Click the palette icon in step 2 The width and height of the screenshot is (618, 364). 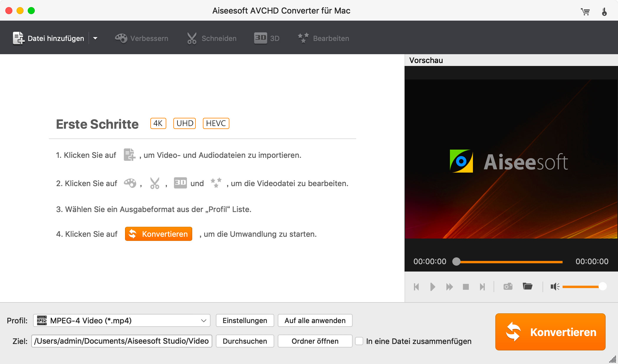130,183
